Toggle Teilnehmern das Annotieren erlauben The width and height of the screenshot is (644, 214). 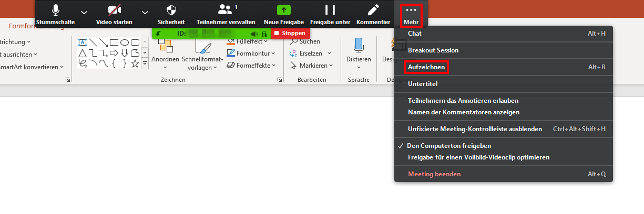click(463, 100)
